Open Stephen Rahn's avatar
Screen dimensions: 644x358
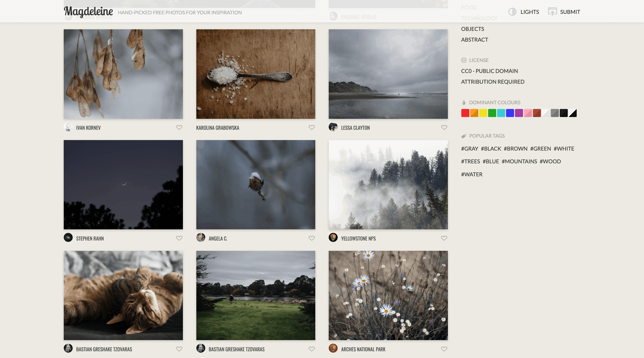click(68, 238)
